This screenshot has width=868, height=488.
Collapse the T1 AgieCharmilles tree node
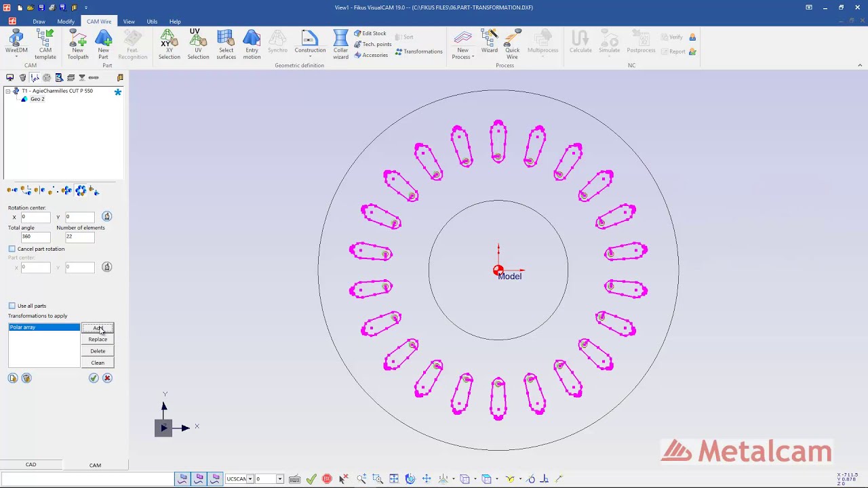point(8,91)
